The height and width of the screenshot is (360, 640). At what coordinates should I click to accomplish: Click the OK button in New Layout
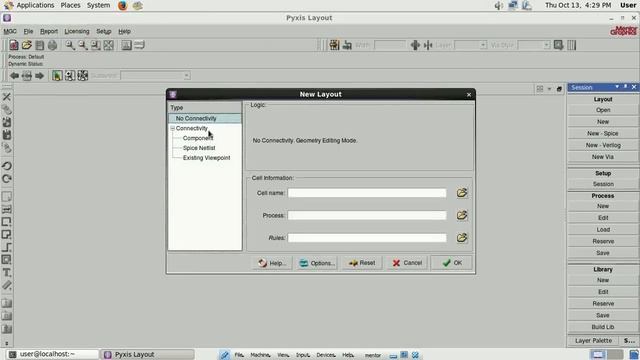tap(452, 263)
